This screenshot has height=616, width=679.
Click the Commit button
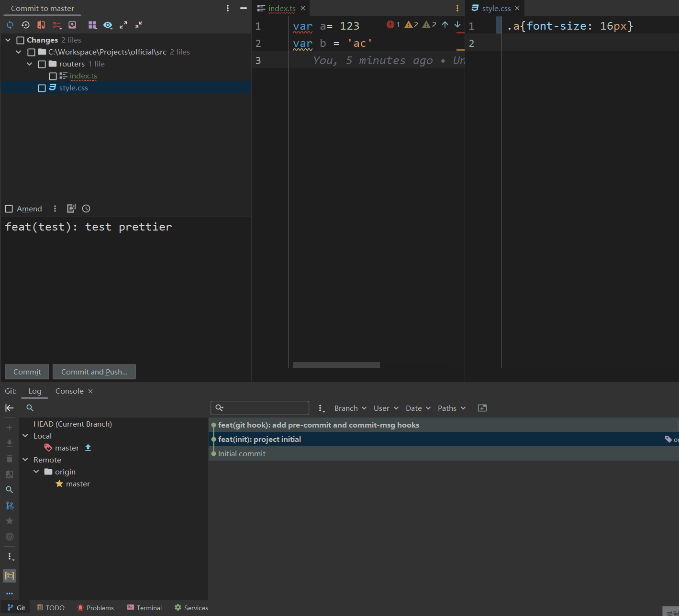coord(27,372)
